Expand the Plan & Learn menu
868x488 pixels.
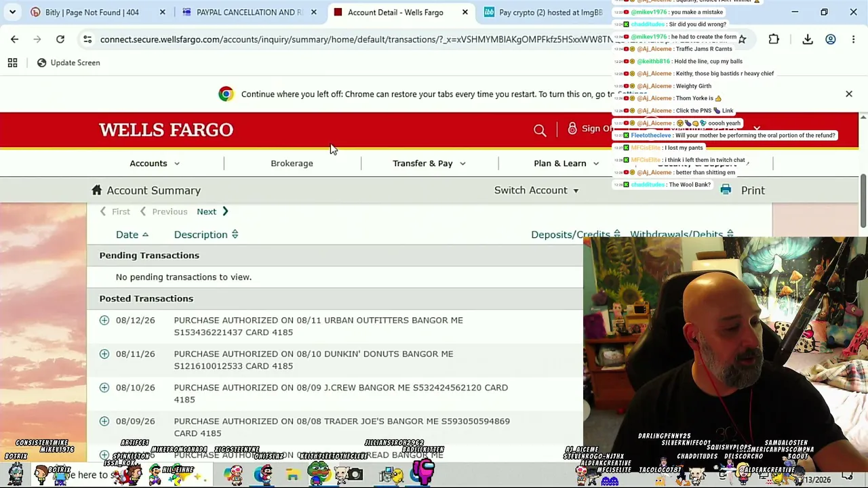566,163
